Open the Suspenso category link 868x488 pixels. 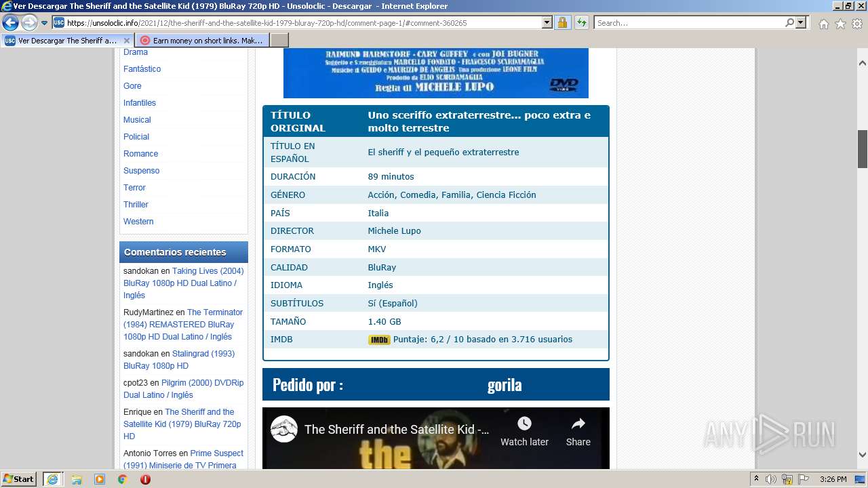141,171
